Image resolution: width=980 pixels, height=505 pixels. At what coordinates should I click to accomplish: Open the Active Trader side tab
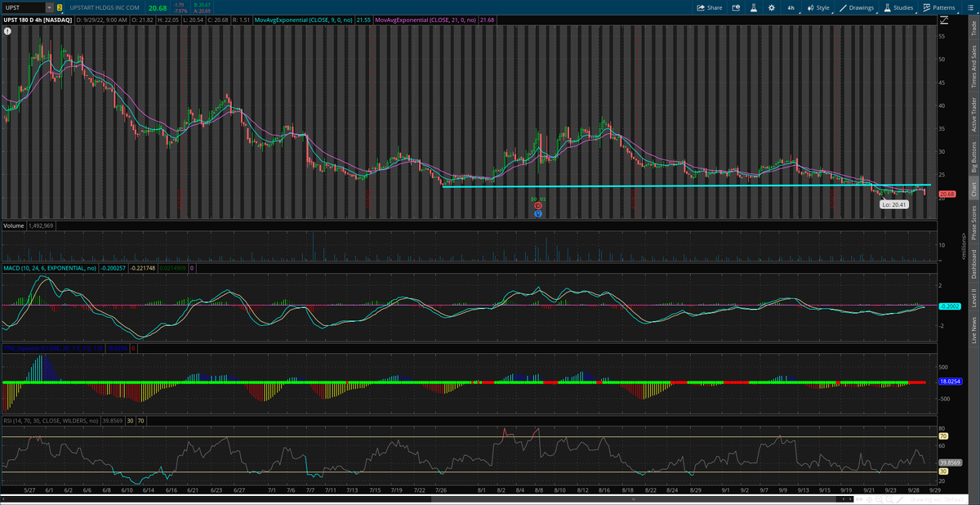click(973, 114)
